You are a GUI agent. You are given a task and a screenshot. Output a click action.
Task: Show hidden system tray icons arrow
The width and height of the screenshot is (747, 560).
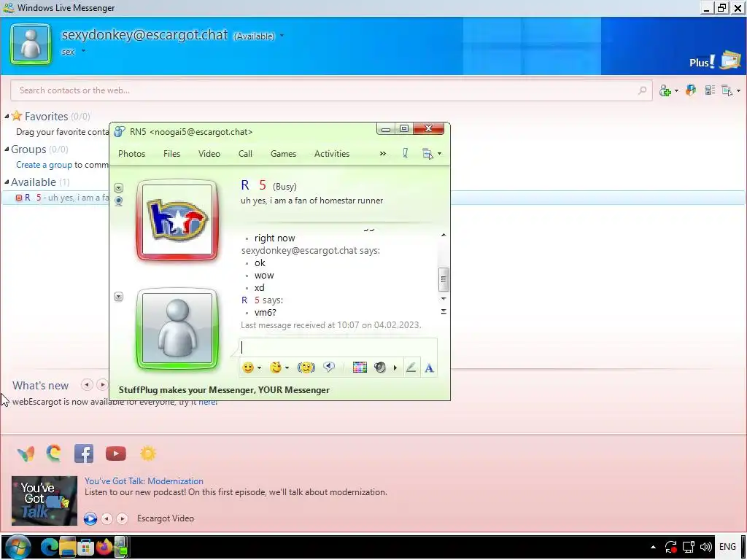(x=653, y=547)
